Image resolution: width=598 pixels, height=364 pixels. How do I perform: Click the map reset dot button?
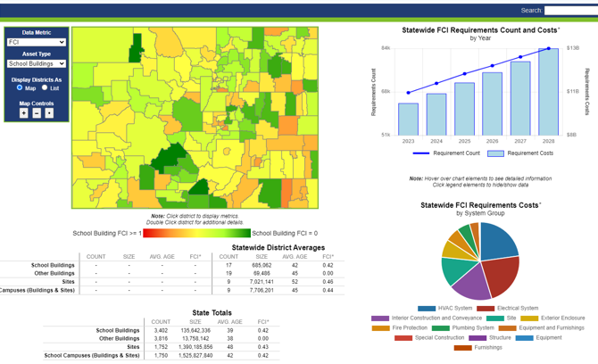pos(49,113)
